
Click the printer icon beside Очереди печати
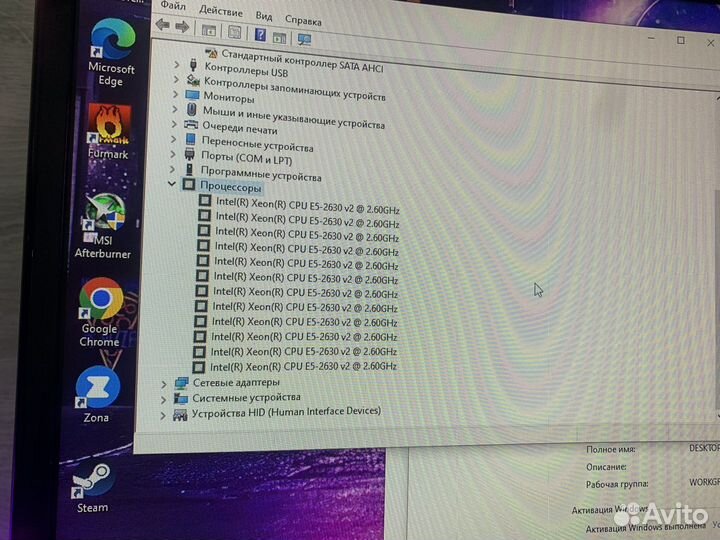(191, 124)
